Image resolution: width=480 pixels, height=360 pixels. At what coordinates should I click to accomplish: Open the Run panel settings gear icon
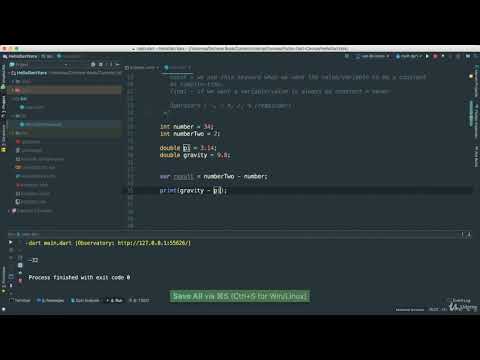click(x=463, y=234)
